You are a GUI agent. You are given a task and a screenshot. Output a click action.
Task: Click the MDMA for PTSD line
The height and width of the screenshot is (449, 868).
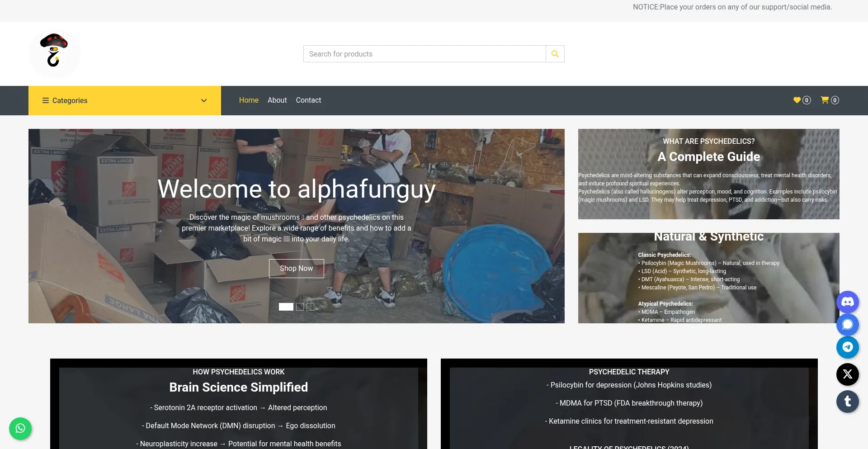pos(629,403)
